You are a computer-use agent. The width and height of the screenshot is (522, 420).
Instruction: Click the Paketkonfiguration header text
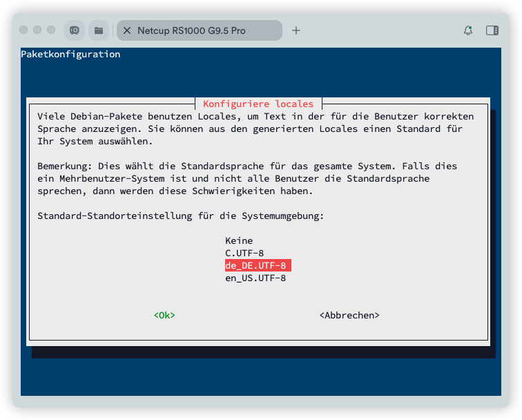tap(70, 54)
